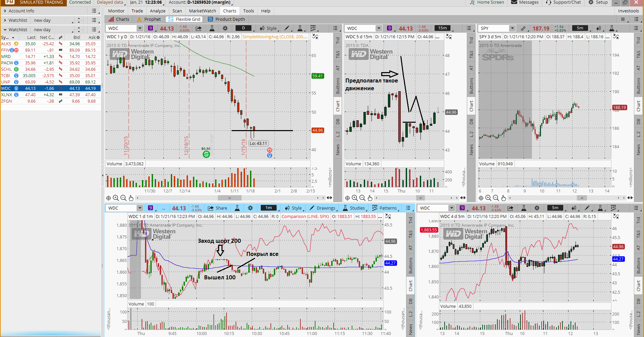This screenshot has width=644, height=337.
Task: Toggle Trd side tab on WDC daily chart
Action: pyautogui.click(x=338, y=40)
